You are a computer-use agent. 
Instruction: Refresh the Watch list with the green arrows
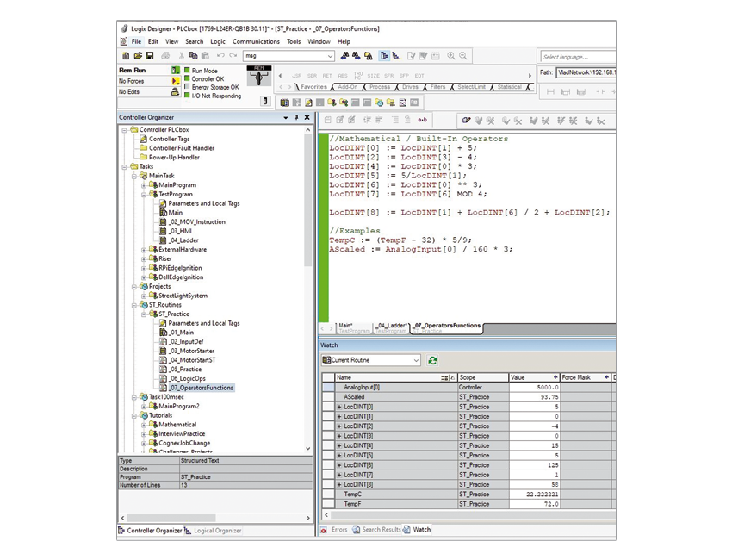coord(432,360)
